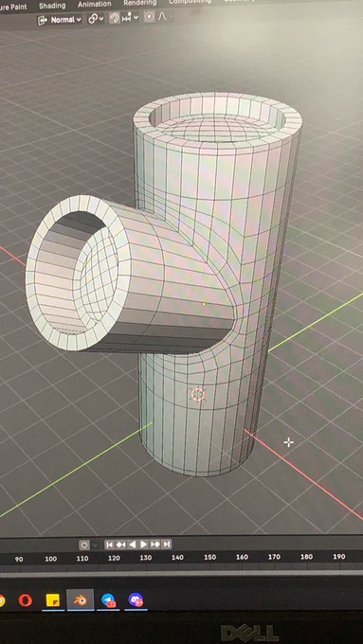The height and width of the screenshot is (644, 363).
Task: Open the proportional editing falloff dropdown
Action: 164,16
